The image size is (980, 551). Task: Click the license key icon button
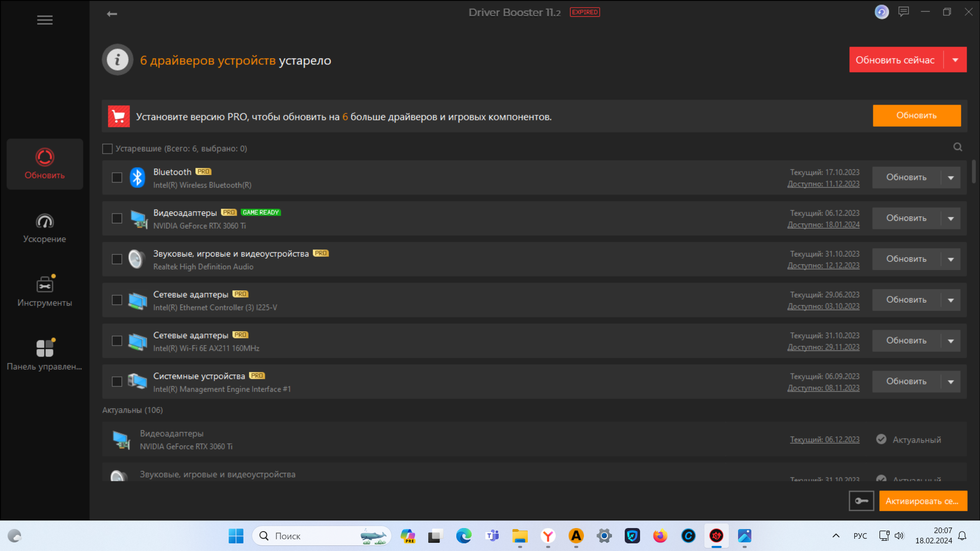[861, 501]
